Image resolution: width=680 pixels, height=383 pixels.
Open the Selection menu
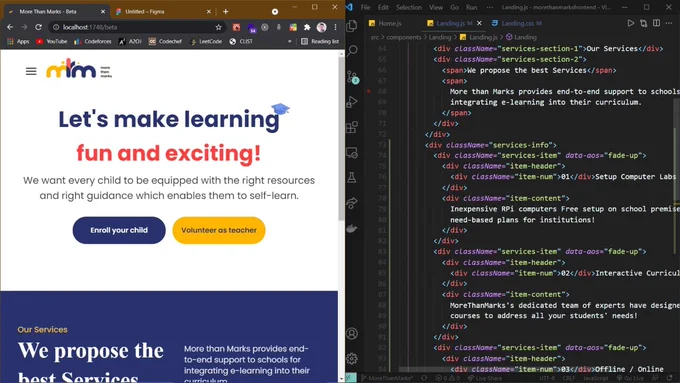(409, 7)
